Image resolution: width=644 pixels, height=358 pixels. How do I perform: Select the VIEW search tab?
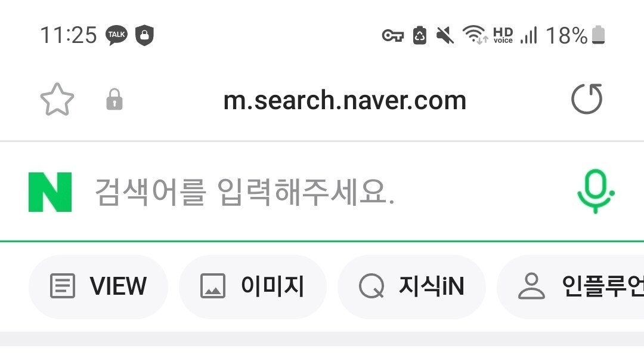tap(98, 286)
